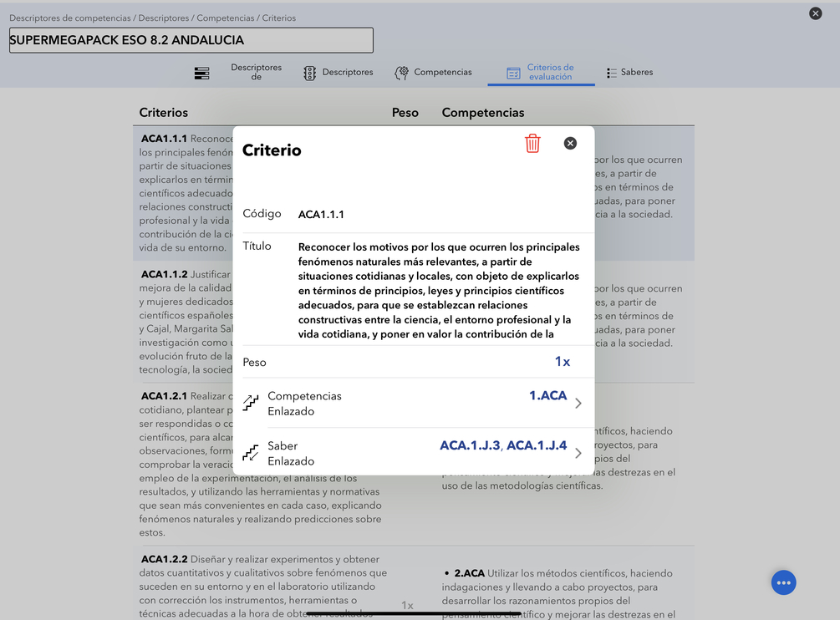Screen dimensions: 840x620
Task: Edit the Código field ACA1.1.1
Action: pos(321,215)
